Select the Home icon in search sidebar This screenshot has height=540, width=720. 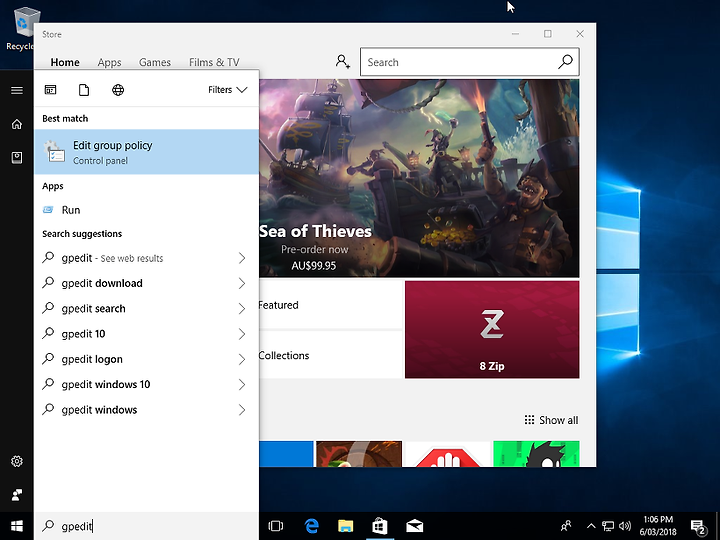pos(17,124)
